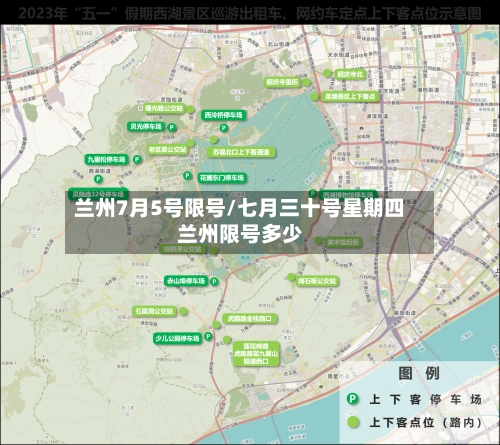Click the 美术馆后街 label

point(343,242)
